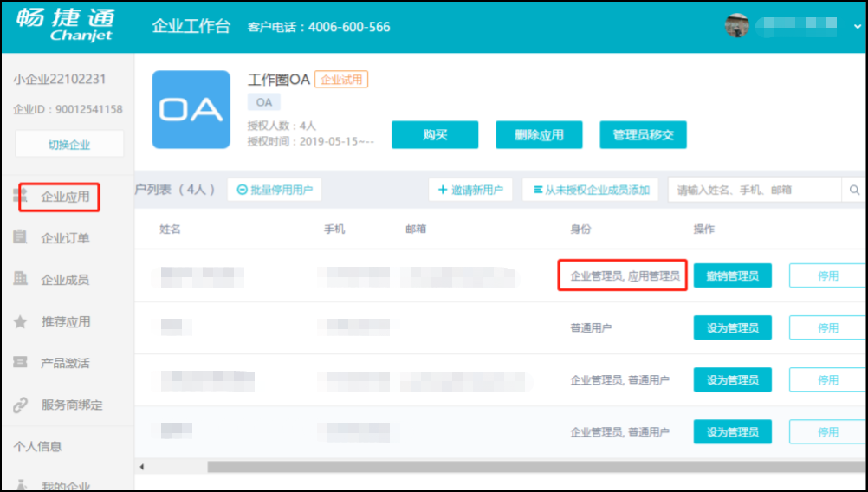This screenshot has height=492, width=868.
Task: Click the 企业应用 sidebar icon
Action: tap(20, 196)
